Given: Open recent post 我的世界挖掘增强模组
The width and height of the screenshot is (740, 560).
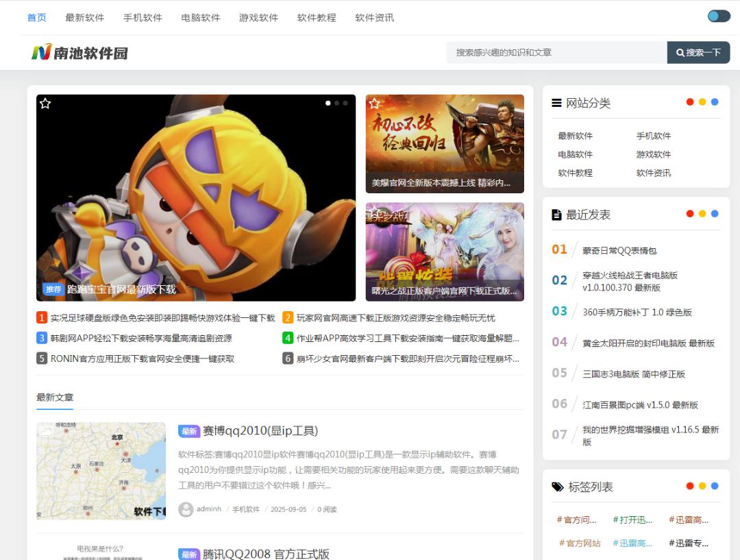Looking at the screenshot, I should (650, 436).
